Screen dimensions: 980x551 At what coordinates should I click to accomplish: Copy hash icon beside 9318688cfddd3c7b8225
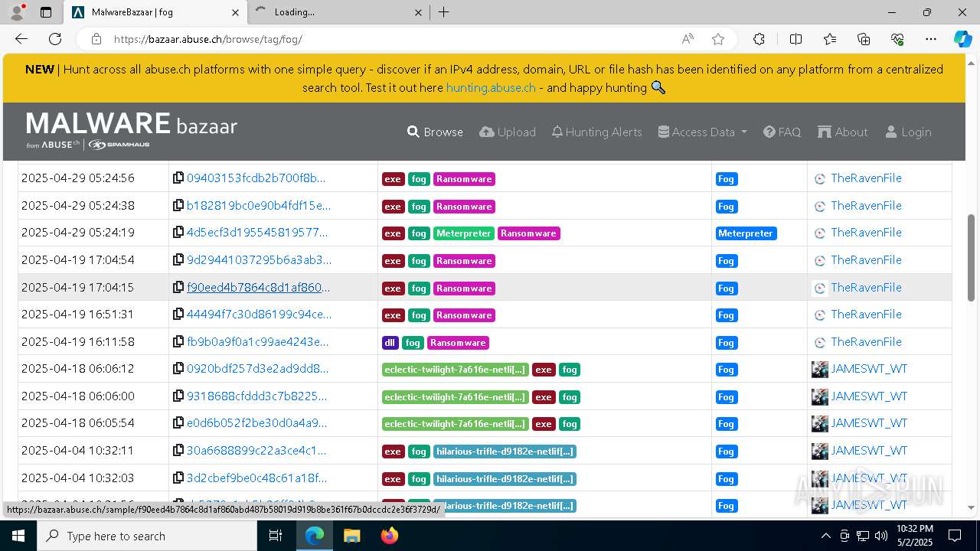coord(178,396)
